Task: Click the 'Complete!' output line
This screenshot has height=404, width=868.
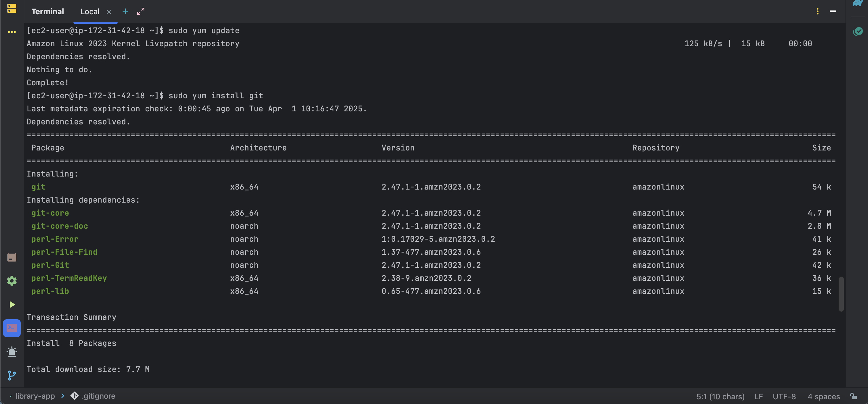Action: click(48, 83)
